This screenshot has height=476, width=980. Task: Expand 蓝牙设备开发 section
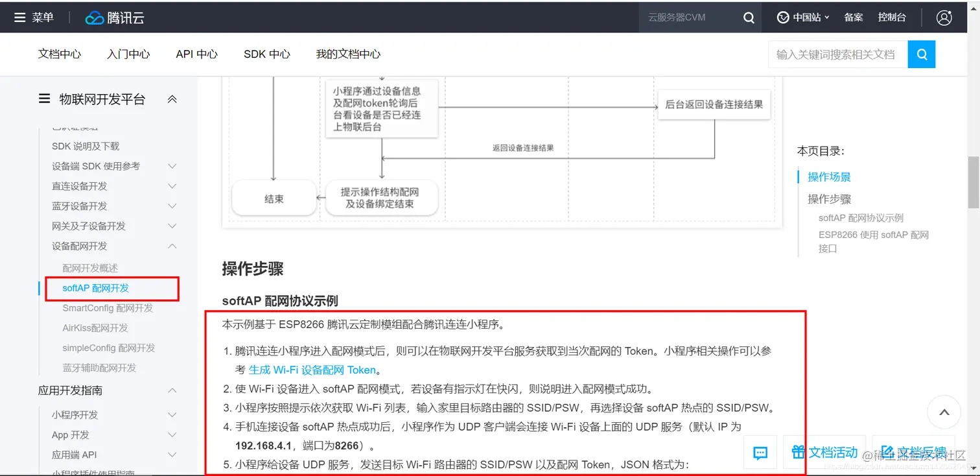coord(172,206)
